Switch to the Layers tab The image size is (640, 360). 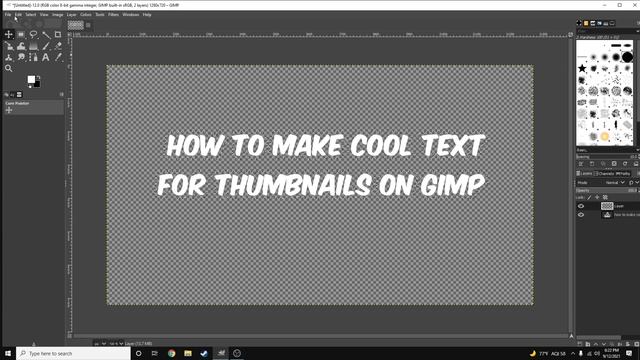(584, 173)
